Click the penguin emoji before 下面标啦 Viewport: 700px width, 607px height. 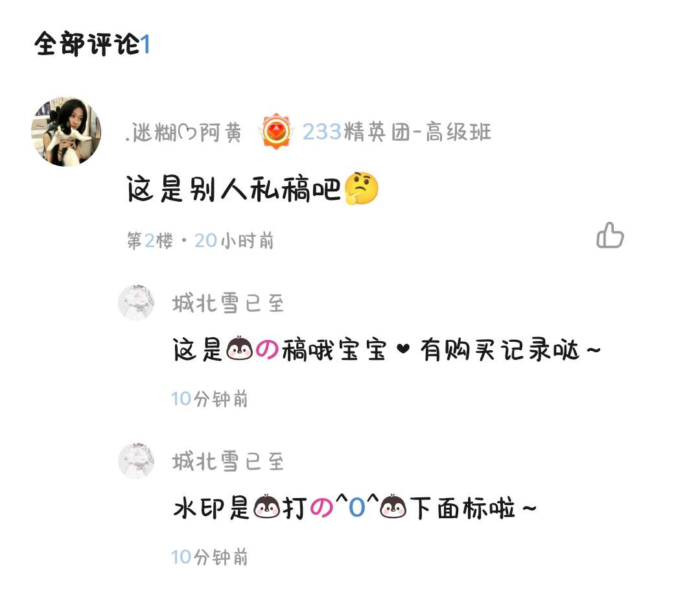click(x=393, y=507)
